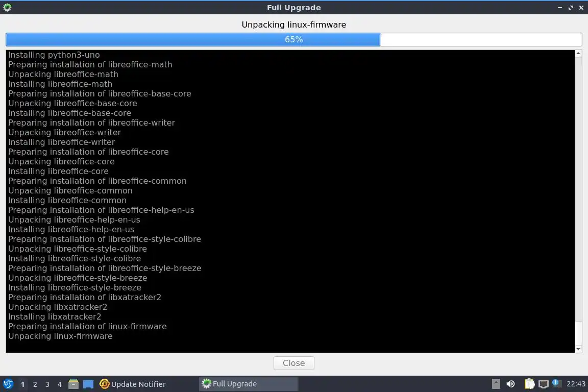This screenshot has height=392, width=588.
Task: Click 'Installing libreoffice-core' log line
Action: coord(59,171)
